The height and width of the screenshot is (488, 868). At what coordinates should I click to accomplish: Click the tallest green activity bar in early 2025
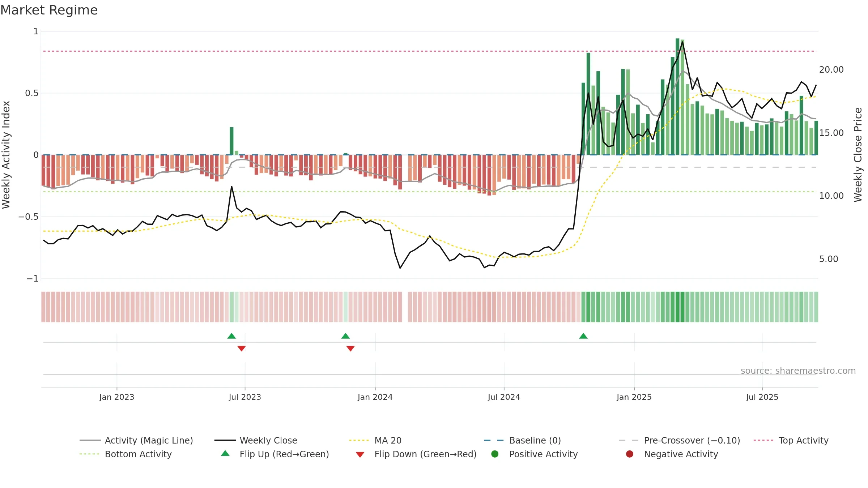677,97
